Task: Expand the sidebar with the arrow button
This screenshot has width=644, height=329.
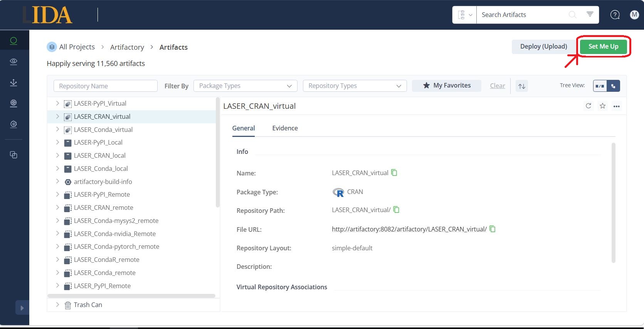Action: tap(22, 308)
